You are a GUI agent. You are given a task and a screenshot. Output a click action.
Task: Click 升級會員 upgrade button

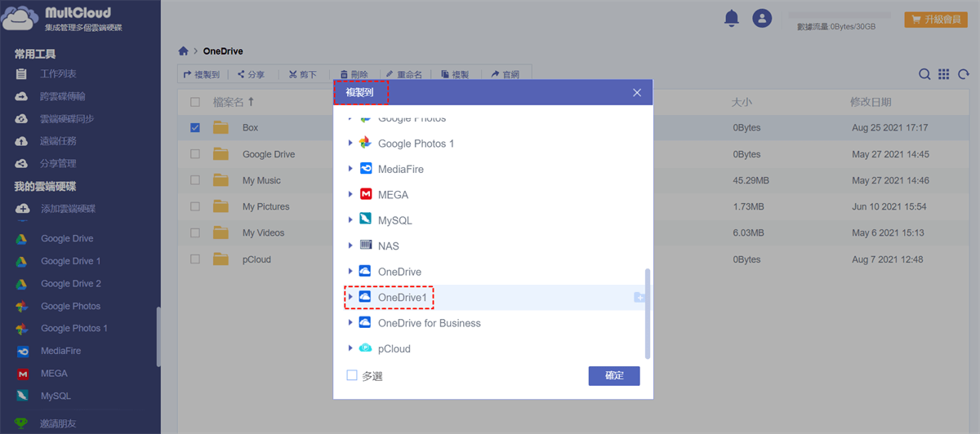click(936, 20)
